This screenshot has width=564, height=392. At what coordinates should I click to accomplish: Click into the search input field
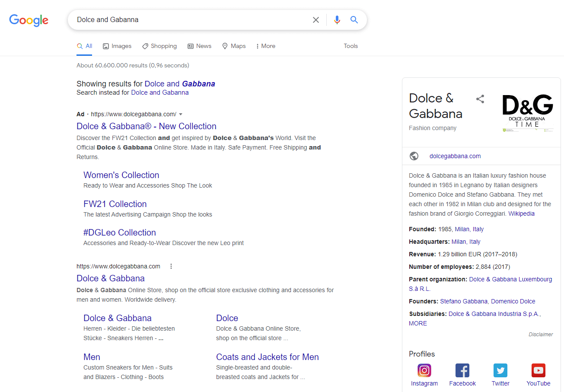coord(190,20)
